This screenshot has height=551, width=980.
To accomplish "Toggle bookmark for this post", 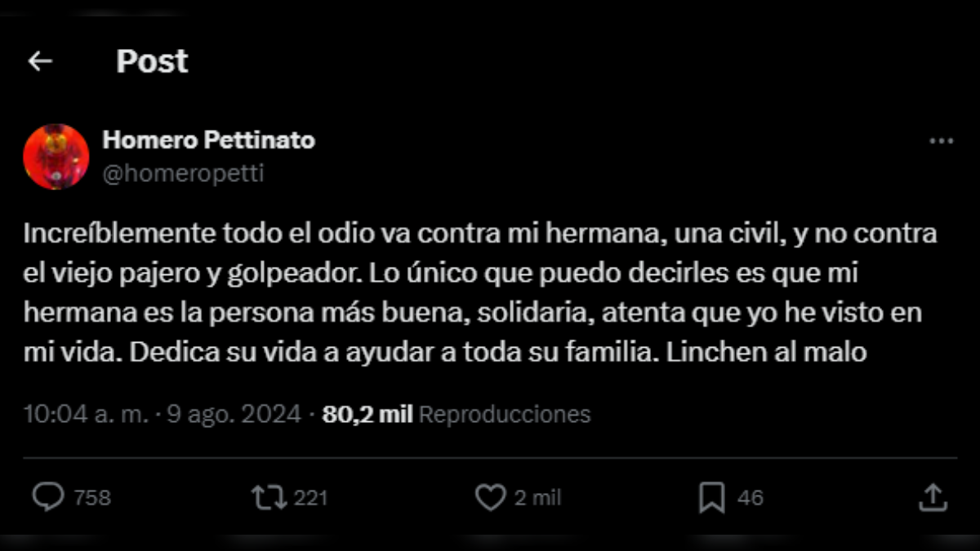I will click(x=714, y=495).
